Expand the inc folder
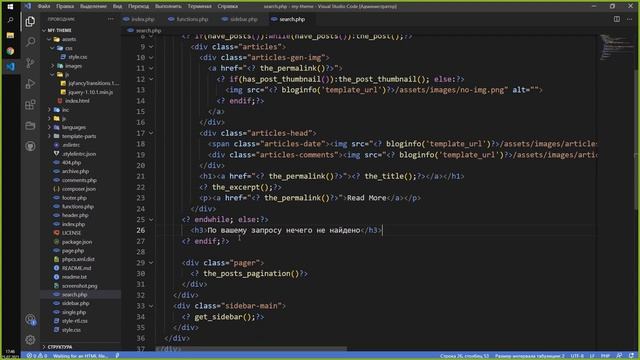The width and height of the screenshot is (640, 360). 49,110
